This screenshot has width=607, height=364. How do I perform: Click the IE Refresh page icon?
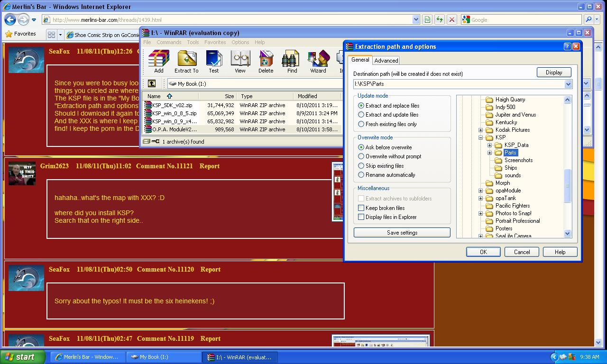click(x=440, y=19)
